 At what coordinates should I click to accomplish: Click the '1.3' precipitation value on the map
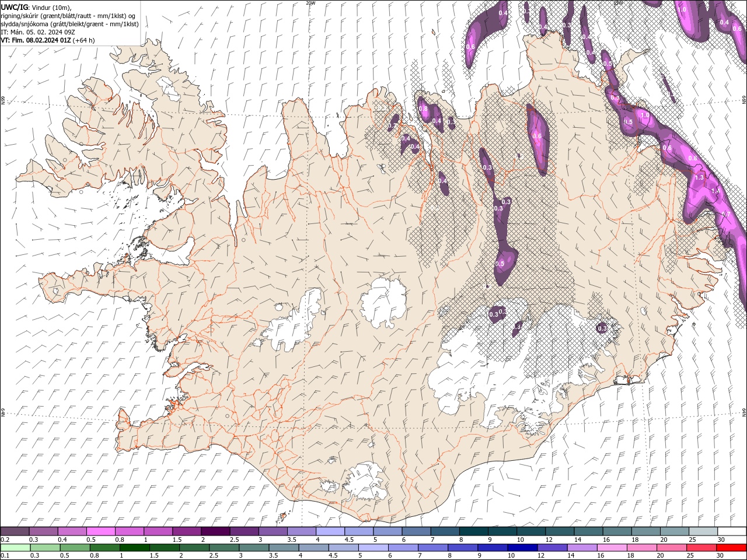point(700,177)
